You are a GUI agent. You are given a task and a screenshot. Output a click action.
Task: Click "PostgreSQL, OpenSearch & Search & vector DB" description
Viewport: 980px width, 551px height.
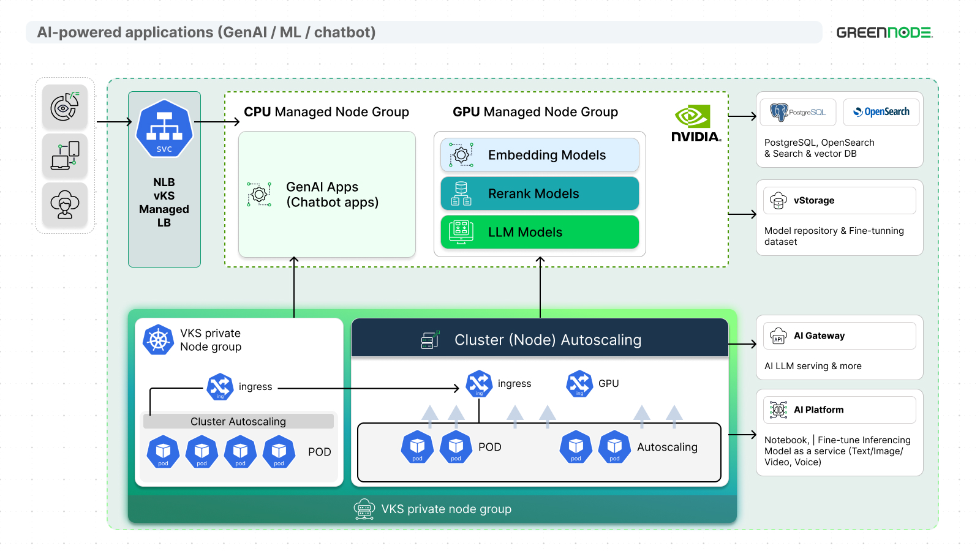pos(820,148)
